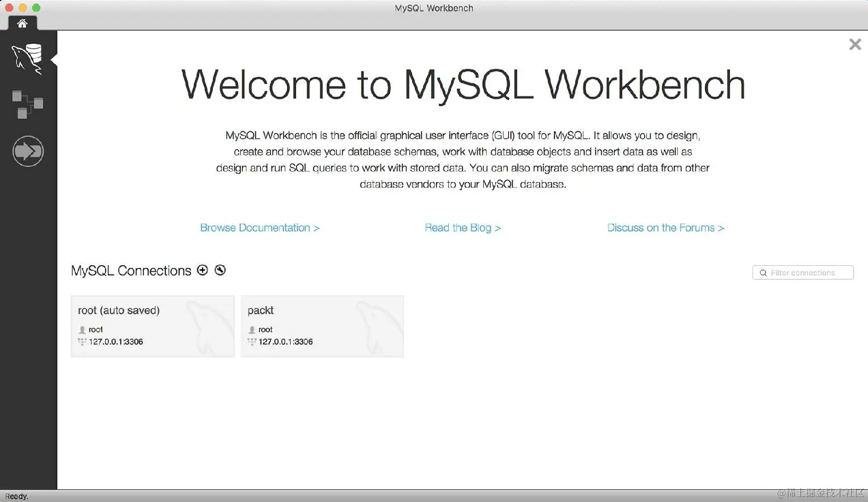Click the MySQL Connections heading

point(131,271)
